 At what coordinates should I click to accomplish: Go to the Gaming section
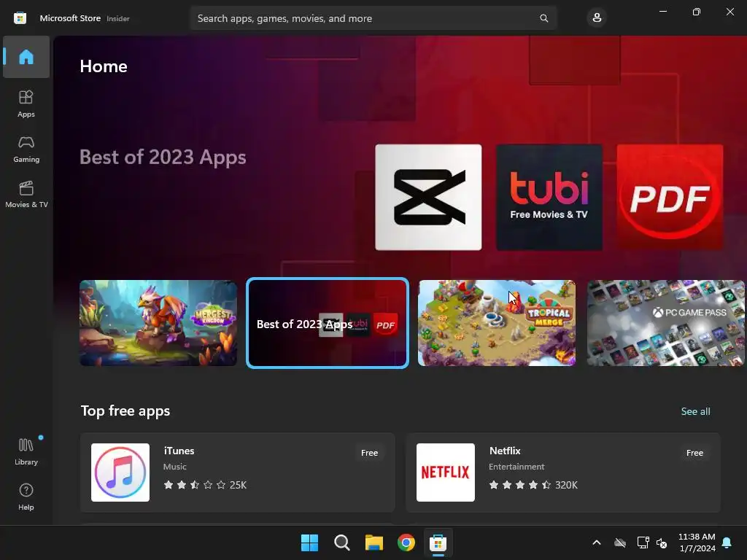(26, 149)
